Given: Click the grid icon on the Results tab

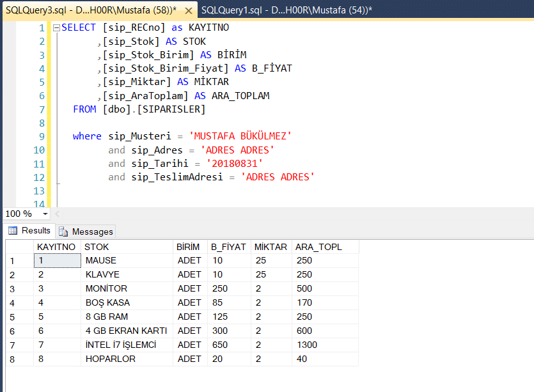Looking at the screenshot, I should point(14,231).
